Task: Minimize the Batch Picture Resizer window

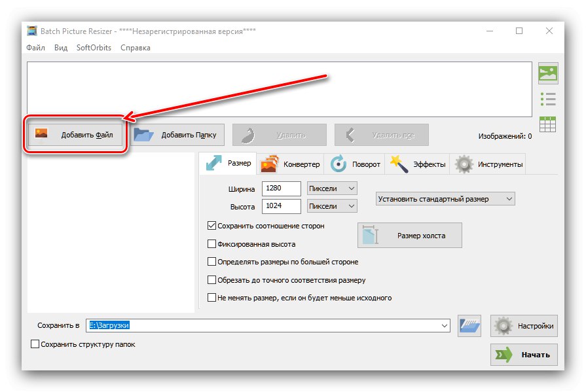Action: (x=490, y=31)
